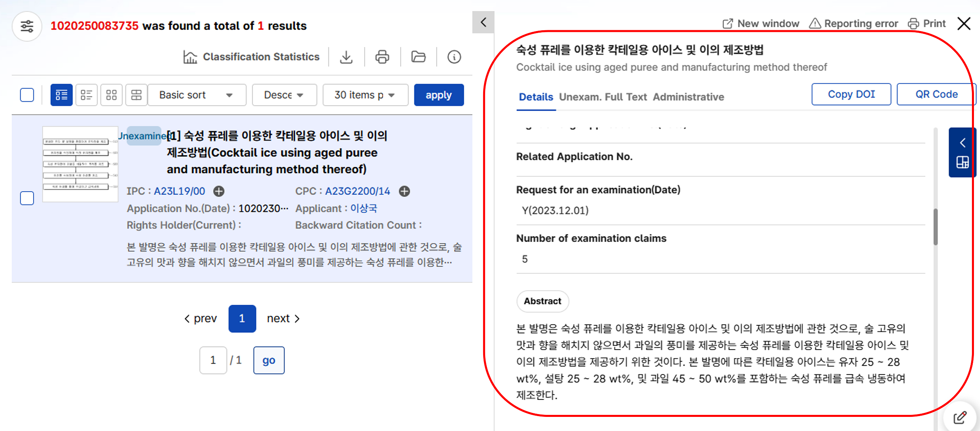Viewport: 980px width, 431px height.
Task: Open the Administrative tab
Action: [688, 97]
